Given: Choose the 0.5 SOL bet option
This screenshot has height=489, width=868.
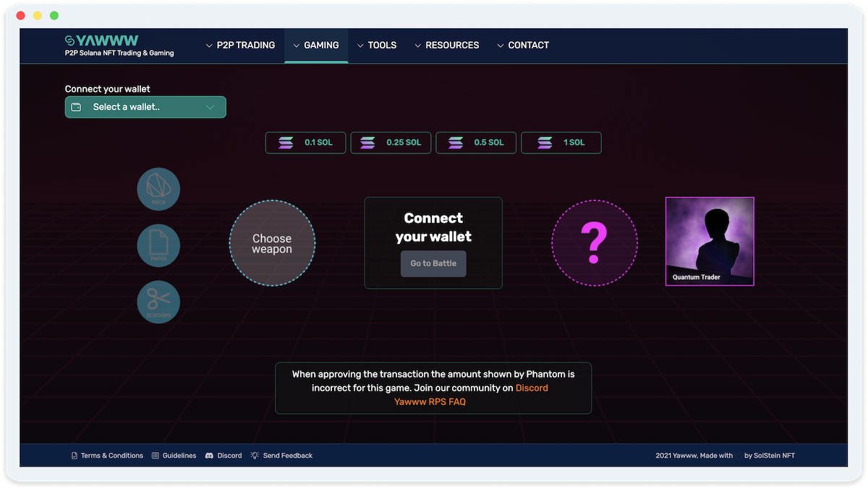Looking at the screenshot, I should (476, 143).
